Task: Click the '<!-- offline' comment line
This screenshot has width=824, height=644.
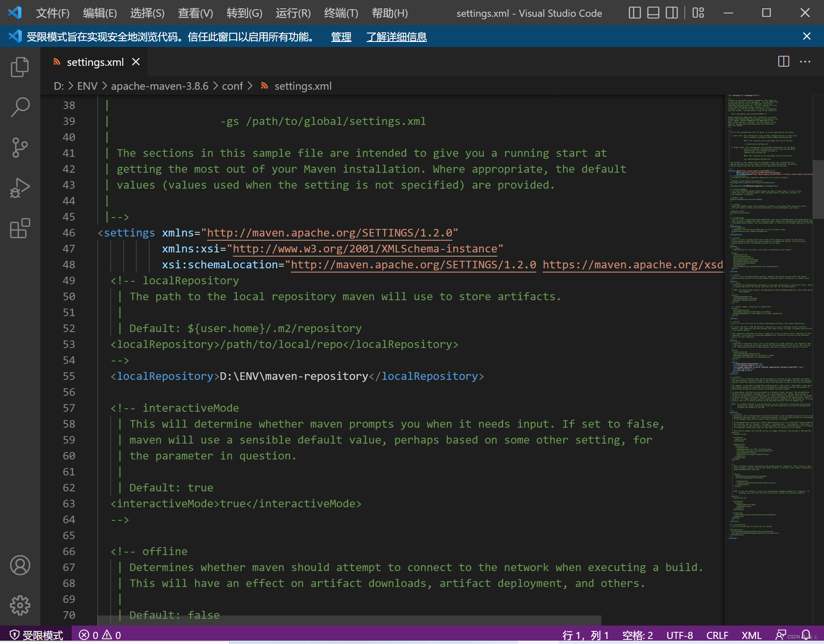Action: 149,551
